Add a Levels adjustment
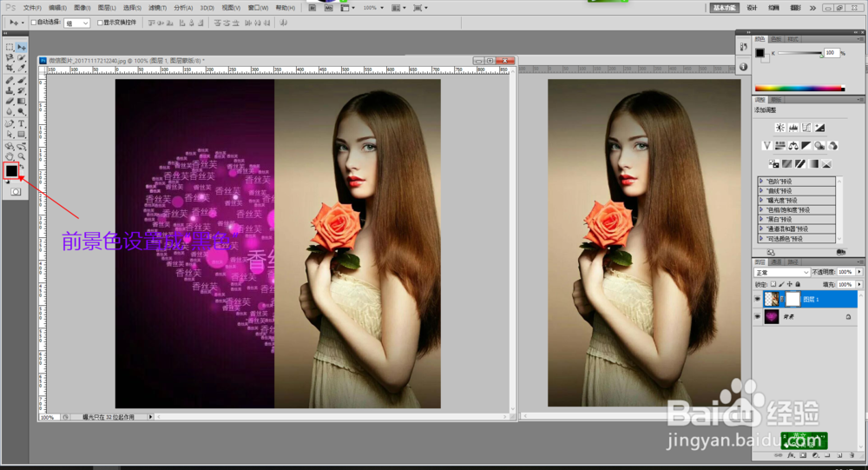This screenshot has width=868, height=470. [793, 128]
